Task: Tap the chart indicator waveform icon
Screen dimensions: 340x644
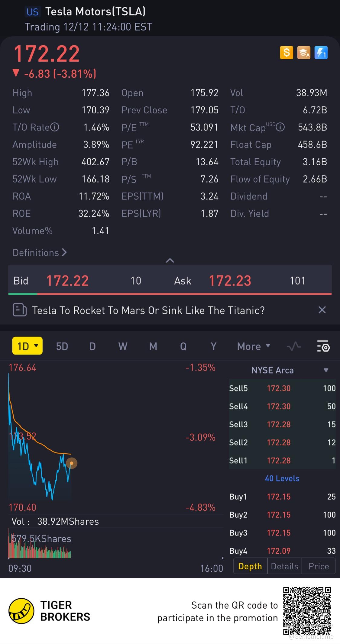Action: tap(294, 346)
